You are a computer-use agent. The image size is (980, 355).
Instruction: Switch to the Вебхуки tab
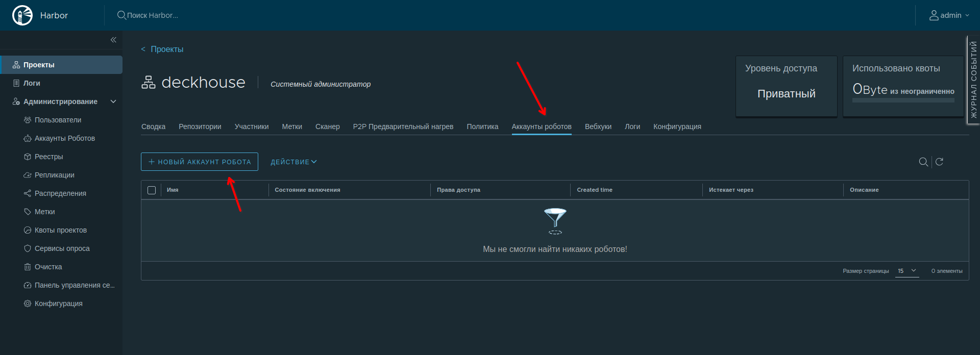(x=598, y=126)
